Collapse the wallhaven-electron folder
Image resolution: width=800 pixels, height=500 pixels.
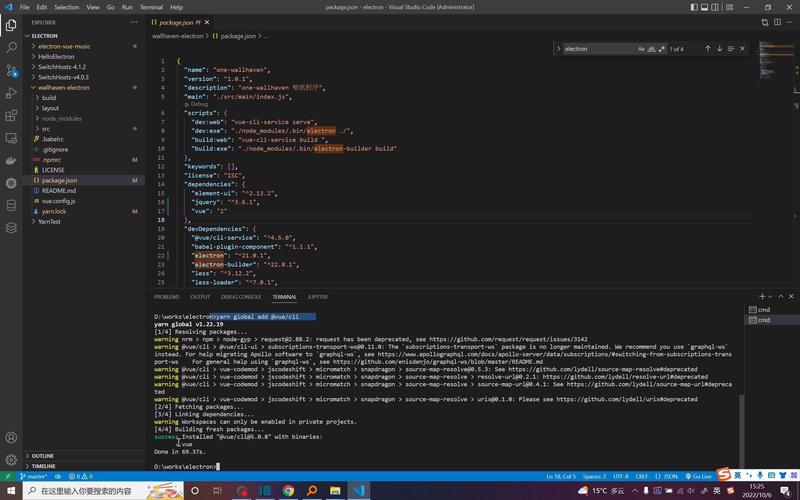pos(63,87)
